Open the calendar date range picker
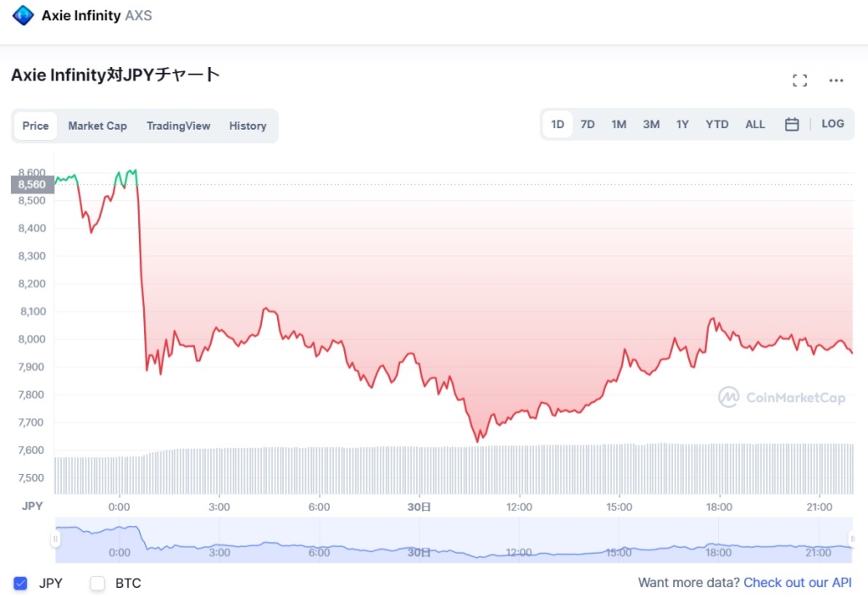This screenshot has width=868, height=598. tap(792, 125)
